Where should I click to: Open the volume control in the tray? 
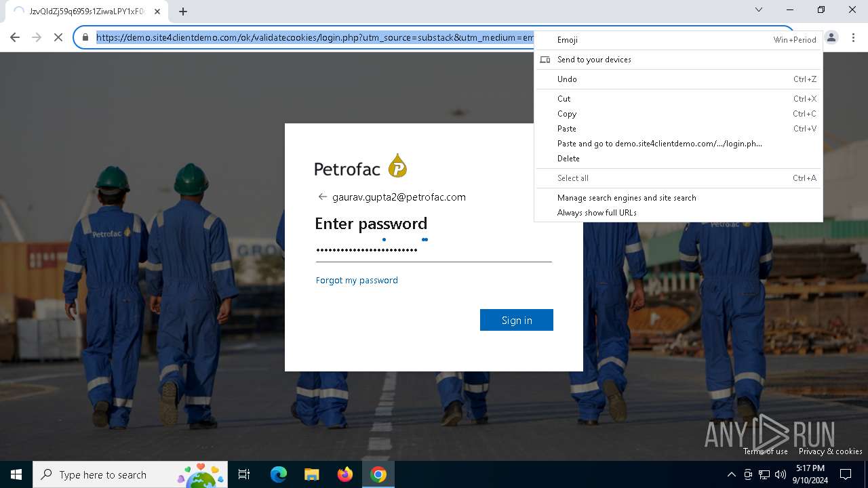pyautogui.click(x=781, y=474)
